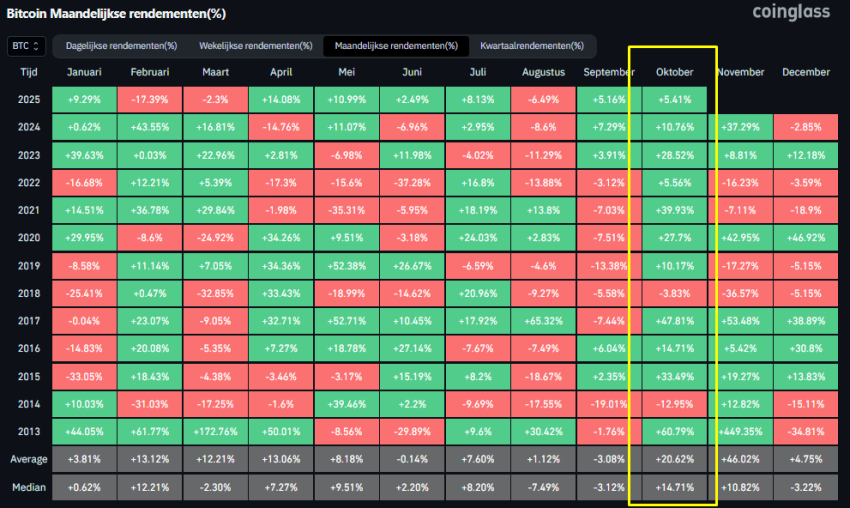Click the October average 20.62% cell
850x508 pixels.
click(674, 460)
